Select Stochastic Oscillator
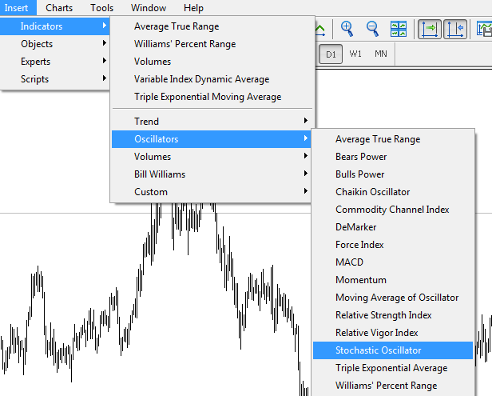Viewport: 504px width, 397px height. [393, 350]
